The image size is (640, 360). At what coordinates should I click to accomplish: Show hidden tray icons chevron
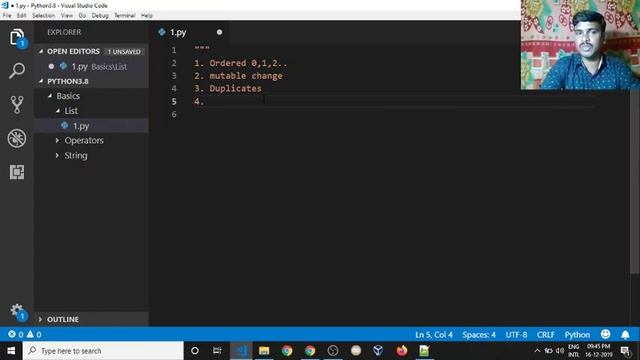[x=537, y=351]
